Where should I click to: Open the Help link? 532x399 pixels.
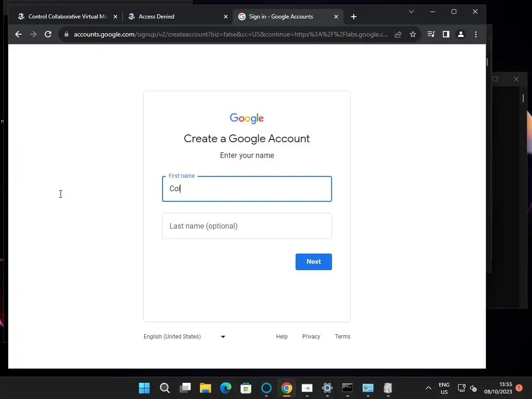(x=282, y=337)
